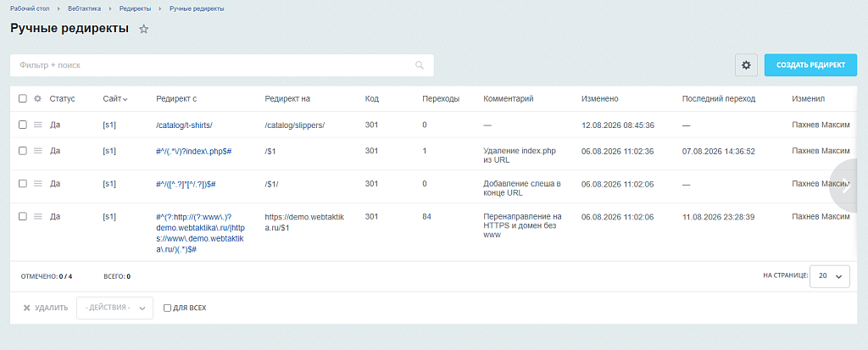Click '/catalog/slippers/' target cell
Viewport: 868px width, 350px height.
click(x=294, y=125)
